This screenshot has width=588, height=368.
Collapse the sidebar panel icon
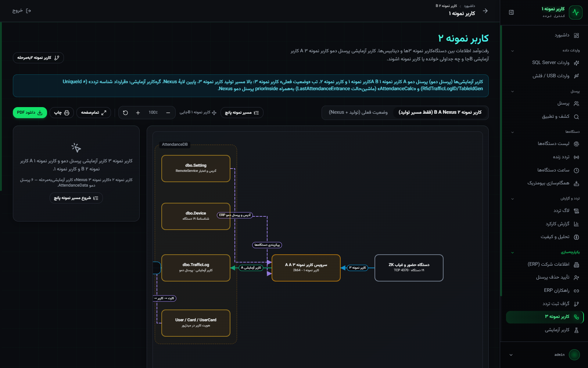[x=511, y=13]
